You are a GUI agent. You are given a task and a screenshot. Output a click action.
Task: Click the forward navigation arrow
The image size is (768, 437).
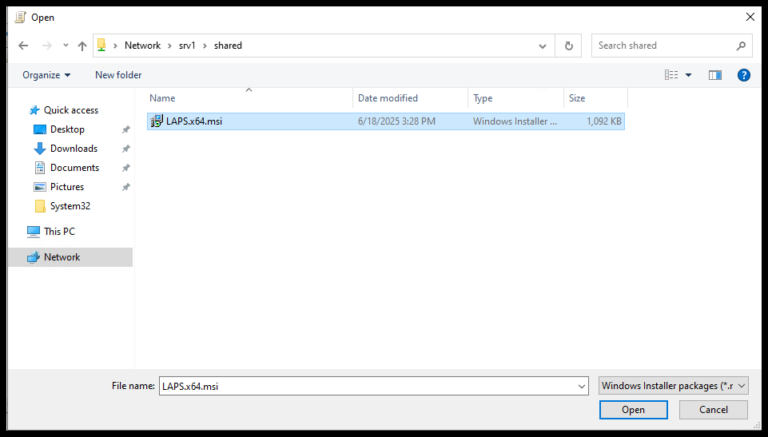[x=47, y=46]
